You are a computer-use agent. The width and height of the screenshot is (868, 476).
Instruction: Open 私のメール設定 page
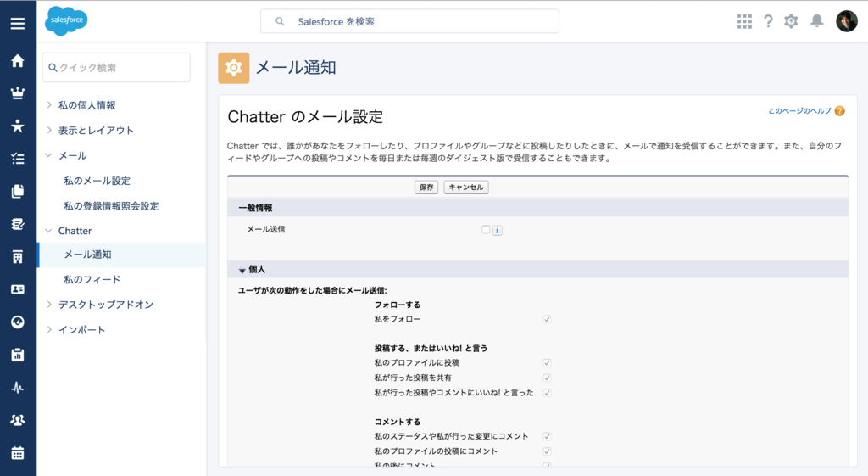pyautogui.click(x=97, y=181)
